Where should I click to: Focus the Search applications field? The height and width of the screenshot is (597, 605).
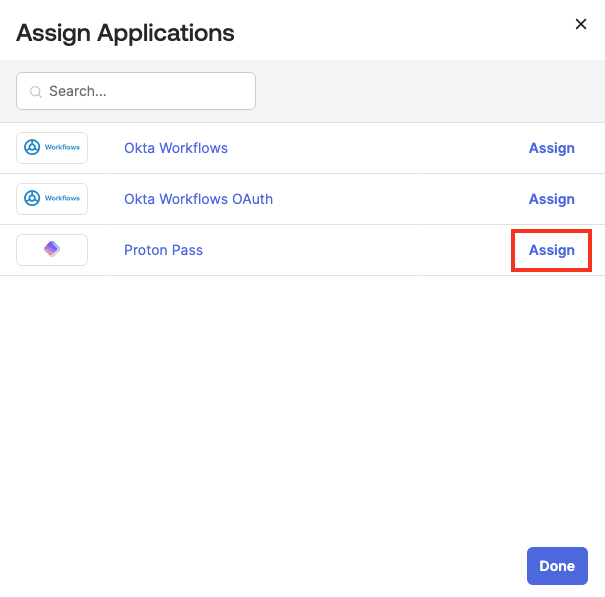(136, 91)
